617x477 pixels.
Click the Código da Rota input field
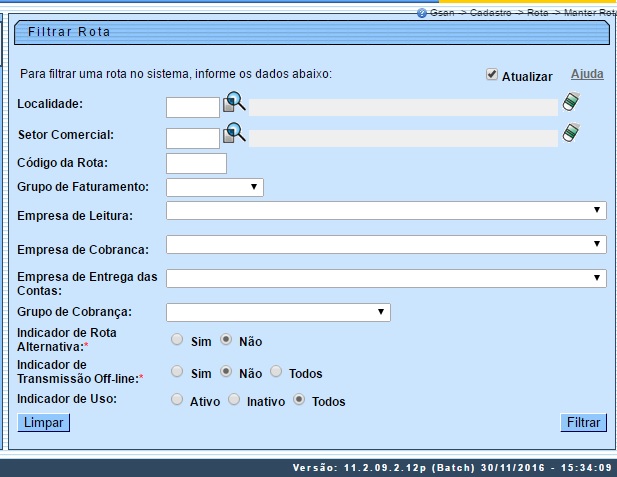pyautogui.click(x=196, y=163)
